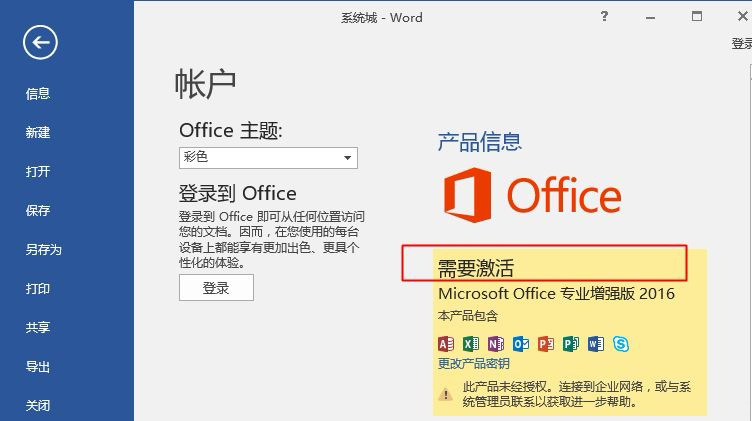Click the 本产品包含 label
This screenshot has width=752, height=421.
coord(468,316)
